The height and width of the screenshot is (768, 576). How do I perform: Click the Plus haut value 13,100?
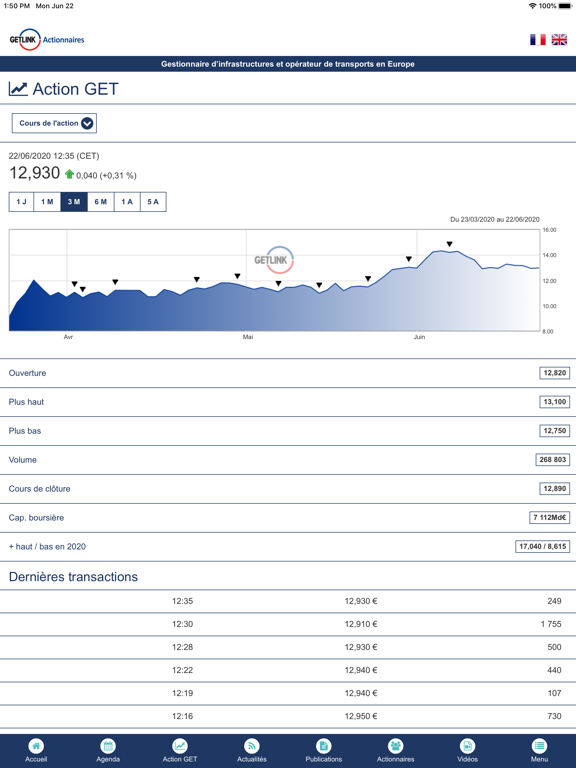pyautogui.click(x=554, y=402)
